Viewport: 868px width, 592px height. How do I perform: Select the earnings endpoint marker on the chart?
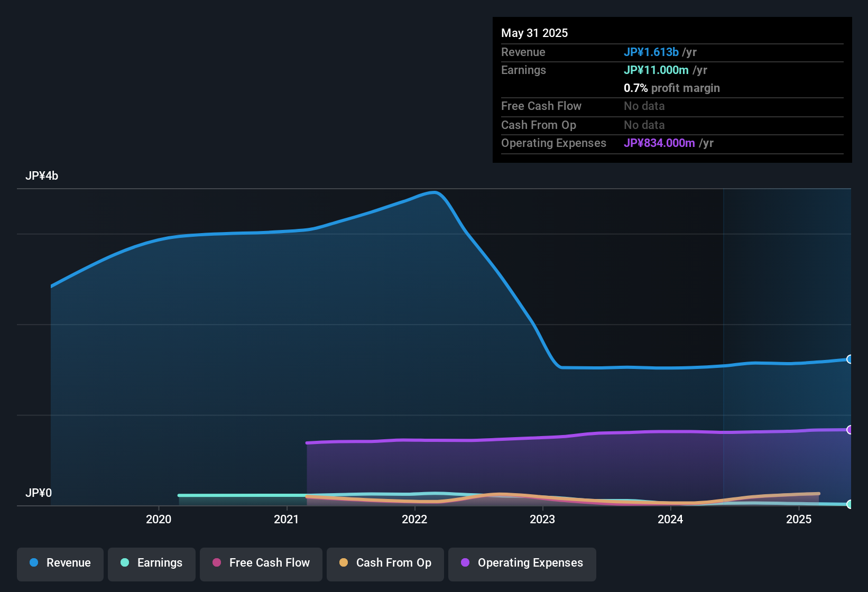(850, 504)
